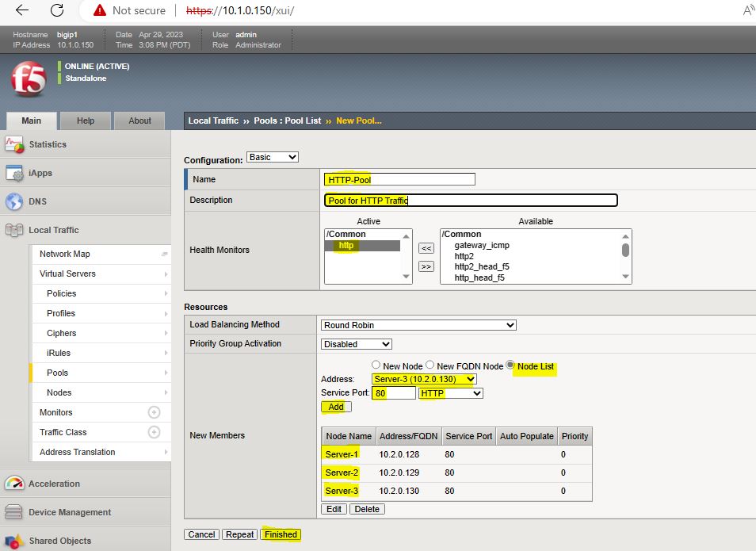Open the Statistics section icon
The width and height of the screenshot is (756, 551).
point(14,144)
